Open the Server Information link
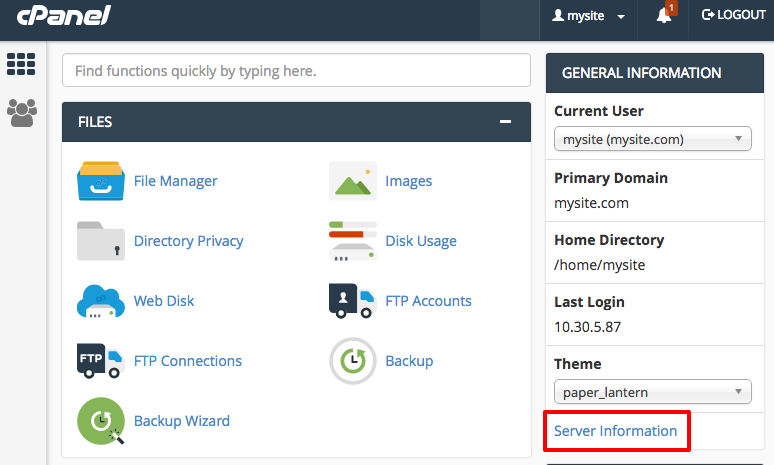This screenshot has width=774, height=465. (615, 431)
